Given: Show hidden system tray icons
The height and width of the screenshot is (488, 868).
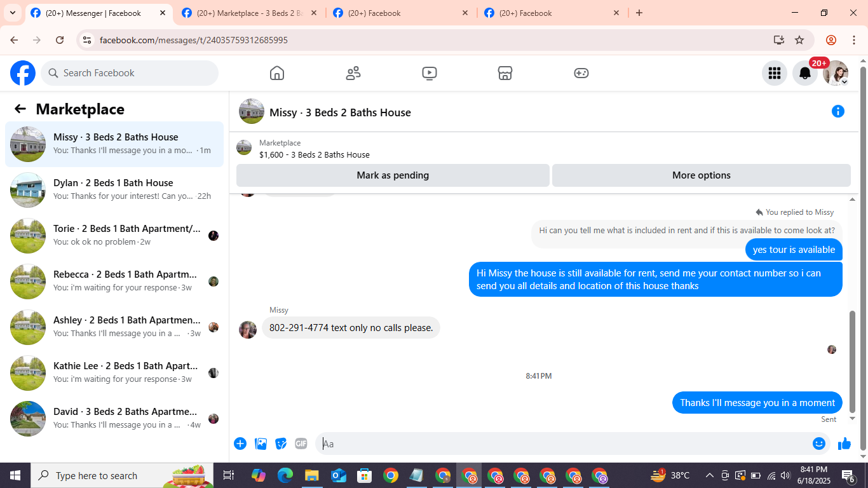Looking at the screenshot, I should pos(709,475).
